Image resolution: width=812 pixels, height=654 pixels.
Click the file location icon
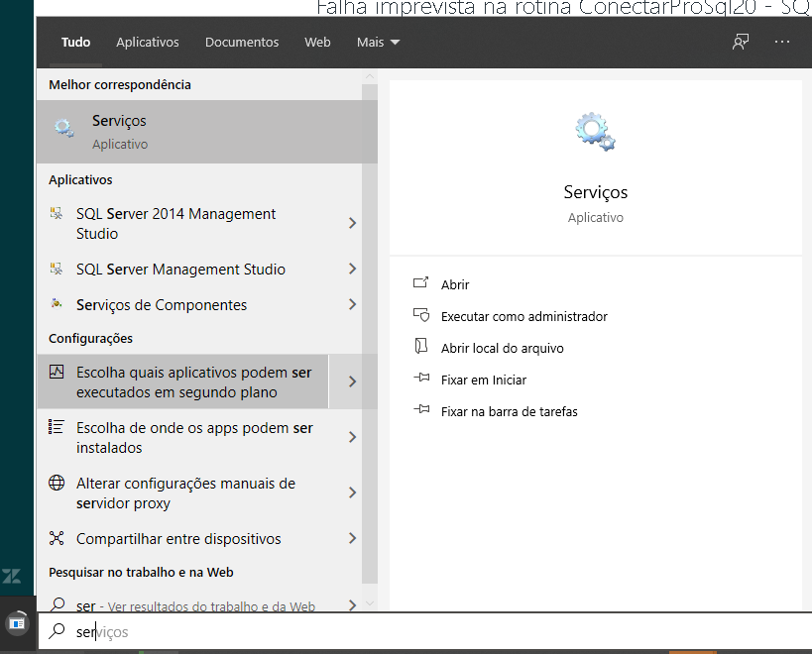tap(421, 346)
